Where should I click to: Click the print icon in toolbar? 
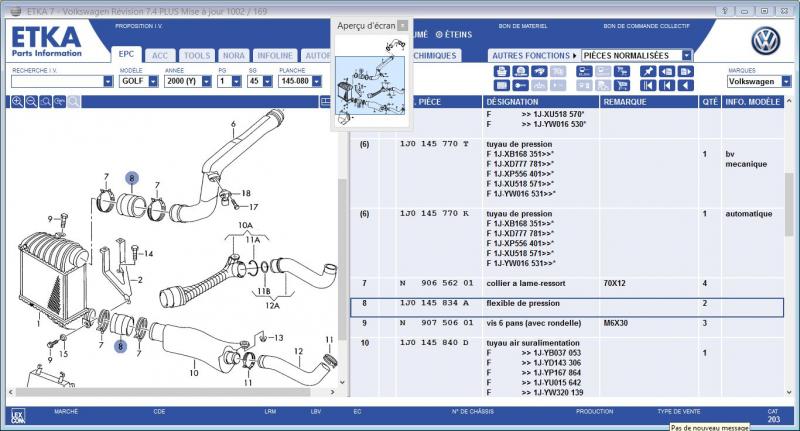(x=502, y=72)
